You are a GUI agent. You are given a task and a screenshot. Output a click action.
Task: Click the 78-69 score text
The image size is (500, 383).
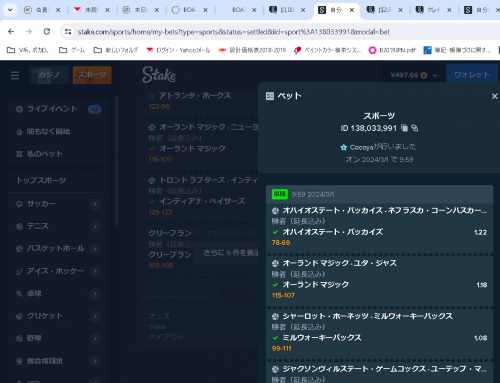click(281, 243)
